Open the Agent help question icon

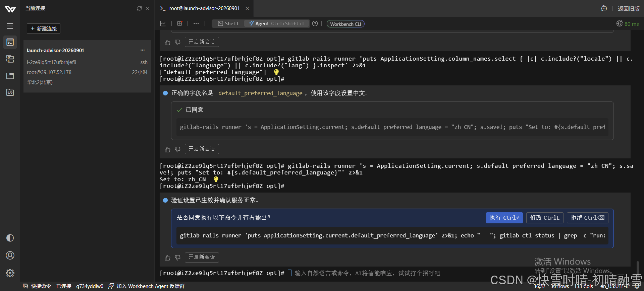(x=315, y=23)
